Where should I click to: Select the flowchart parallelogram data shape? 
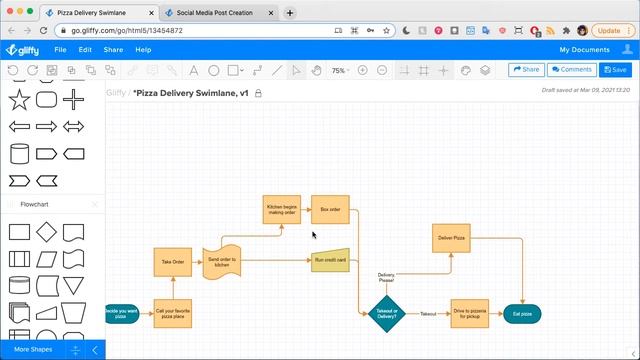[47, 259]
